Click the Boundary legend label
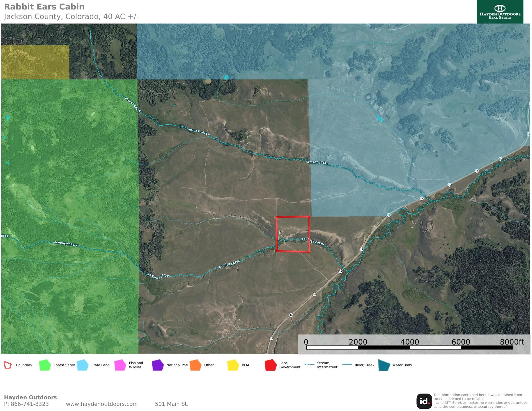532x411 pixels. (24, 365)
